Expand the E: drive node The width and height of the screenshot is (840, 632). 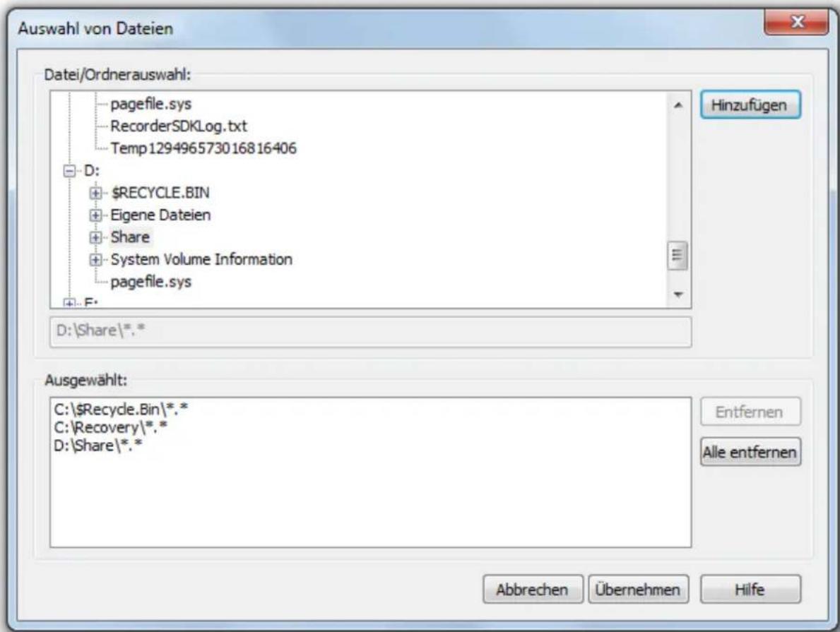point(70,303)
